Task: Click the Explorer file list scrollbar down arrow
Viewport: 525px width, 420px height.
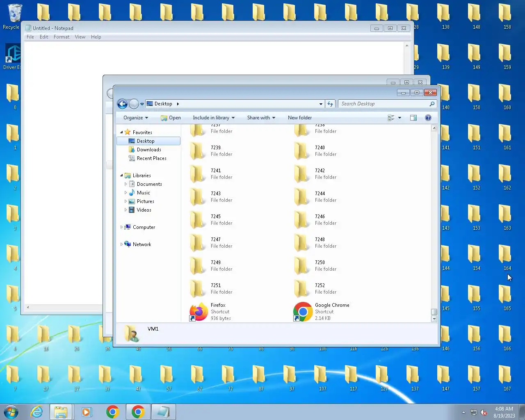Action: [x=434, y=319]
